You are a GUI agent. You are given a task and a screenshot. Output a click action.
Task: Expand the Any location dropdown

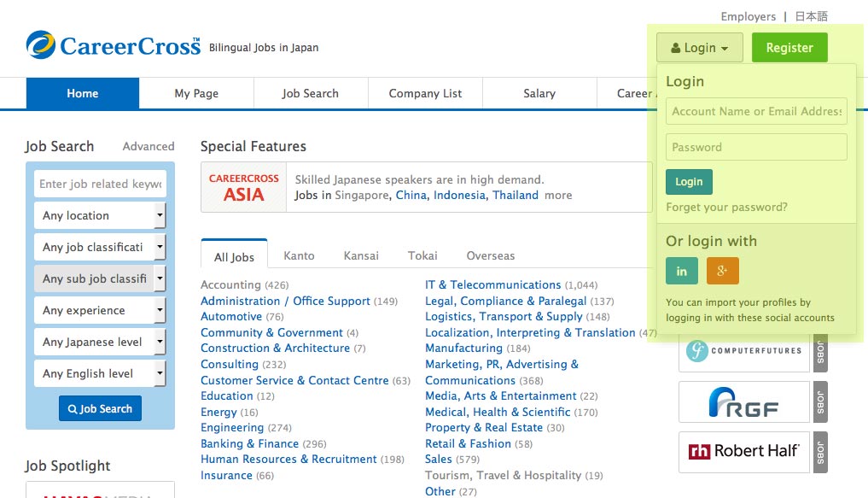(x=100, y=215)
